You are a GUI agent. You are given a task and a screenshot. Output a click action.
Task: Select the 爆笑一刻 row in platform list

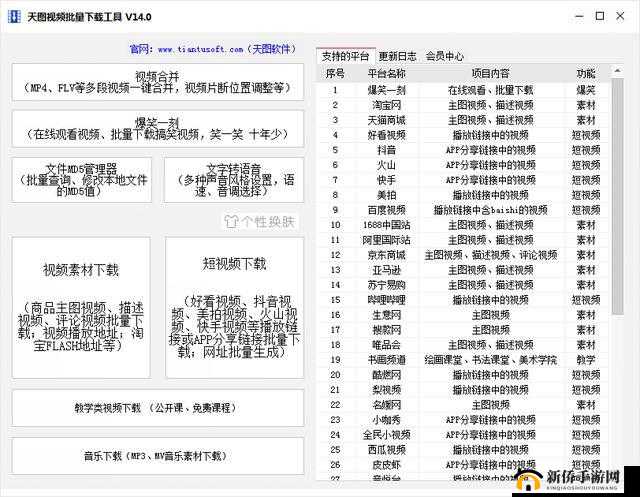tap(463, 90)
